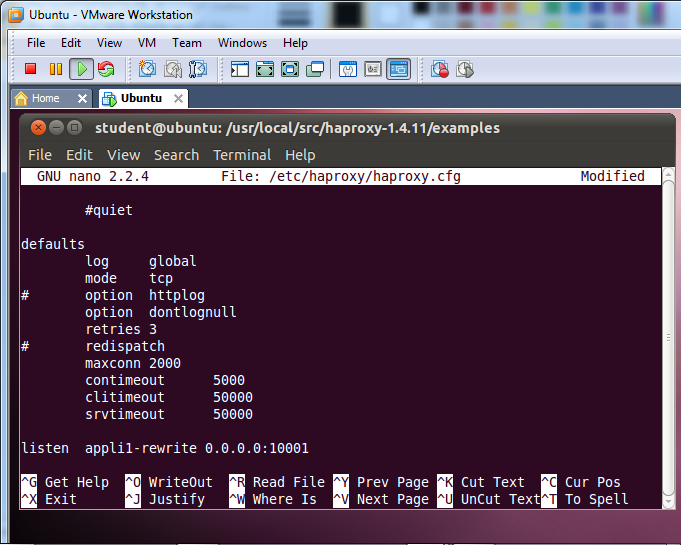The image size is (681, 545).
Task: Click the 'option dontlognull' line
Action: [161, 313]
